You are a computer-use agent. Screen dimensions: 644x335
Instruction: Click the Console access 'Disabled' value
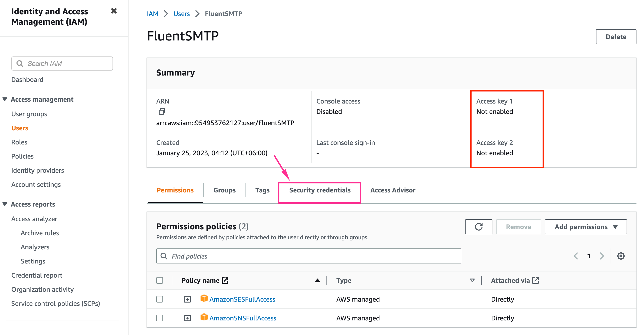329,112
